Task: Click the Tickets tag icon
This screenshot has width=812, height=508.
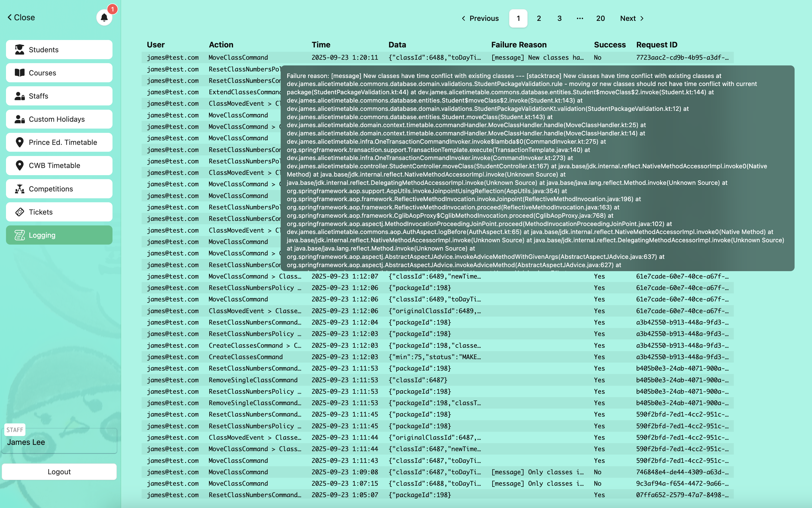Action: [x=19, y=212]
